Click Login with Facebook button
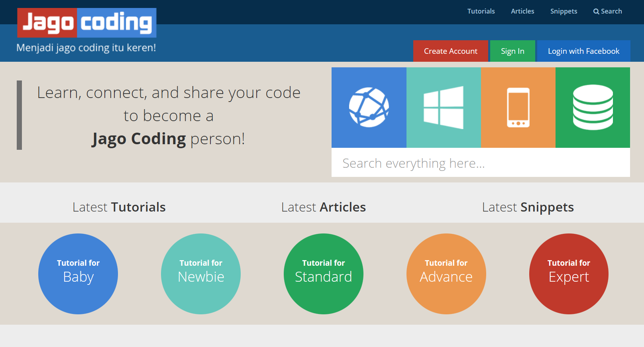Image resolution: width=644 pixels, height=347 pixels. (583, 51)
